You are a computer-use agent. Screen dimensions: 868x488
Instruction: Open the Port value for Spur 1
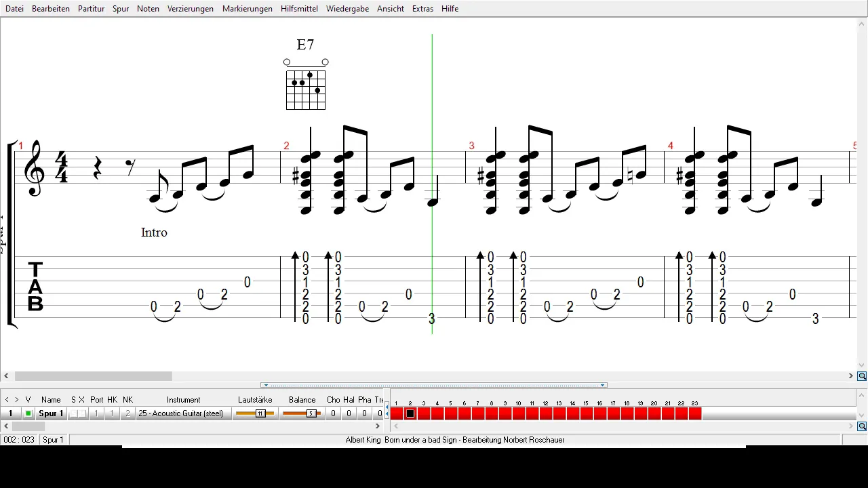pyautogui.click(x=96, y=413)
